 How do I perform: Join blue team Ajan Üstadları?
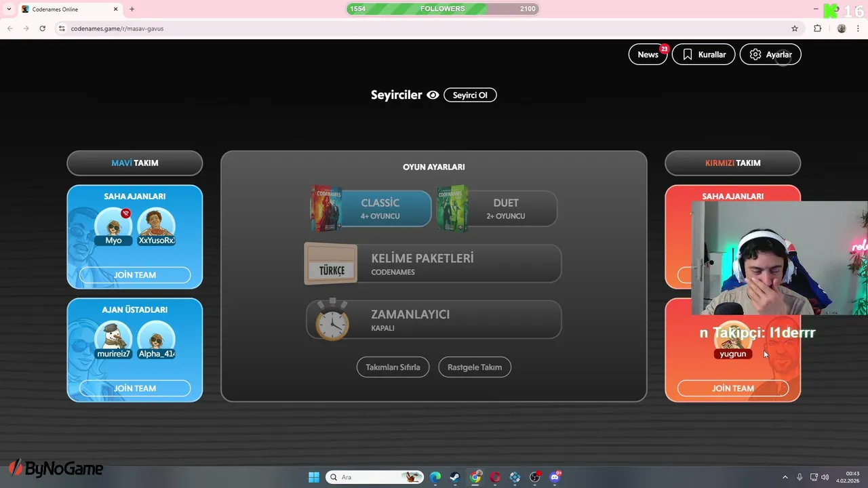135,388
